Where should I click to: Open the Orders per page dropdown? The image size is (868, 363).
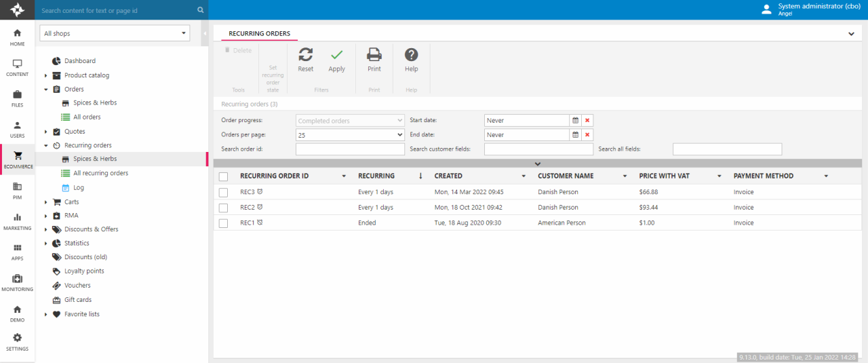350,135
